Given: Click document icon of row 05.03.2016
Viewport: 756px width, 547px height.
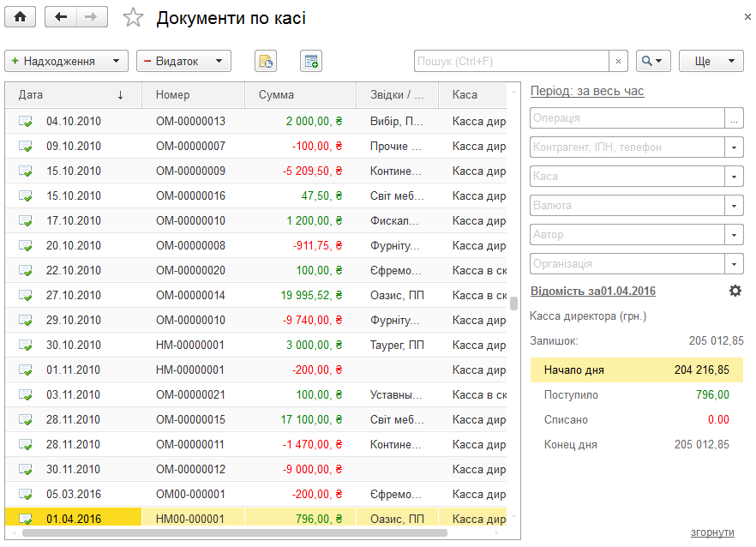Looking at the screenshot, I should [x=26, y=494].
